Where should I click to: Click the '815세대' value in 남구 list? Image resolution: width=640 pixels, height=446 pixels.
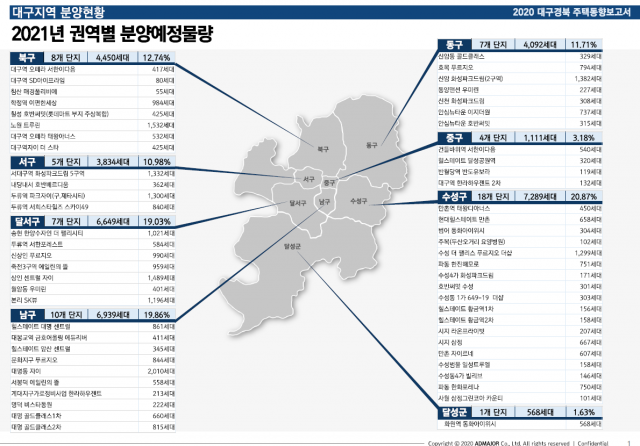tap(163, 427)
